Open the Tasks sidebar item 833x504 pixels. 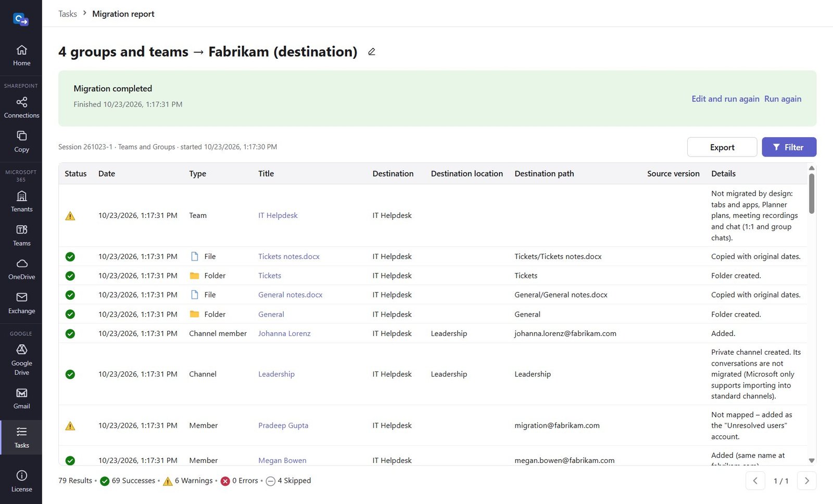pos(21,437)
